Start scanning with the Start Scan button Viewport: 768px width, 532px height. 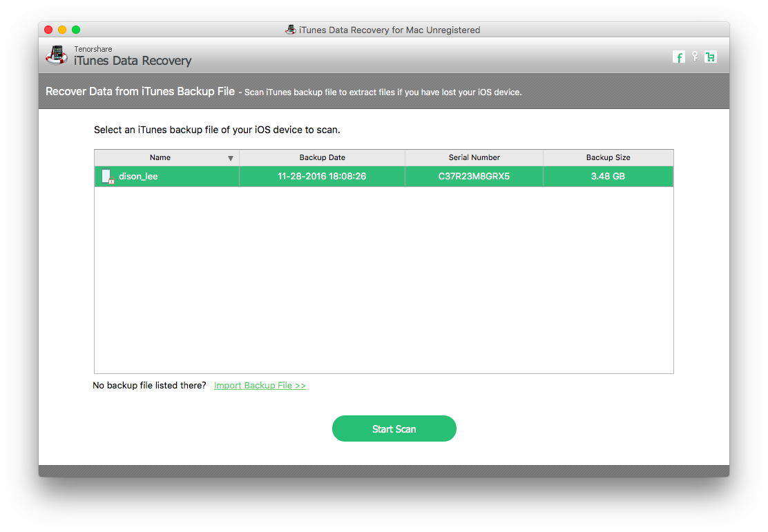(394, 428)
